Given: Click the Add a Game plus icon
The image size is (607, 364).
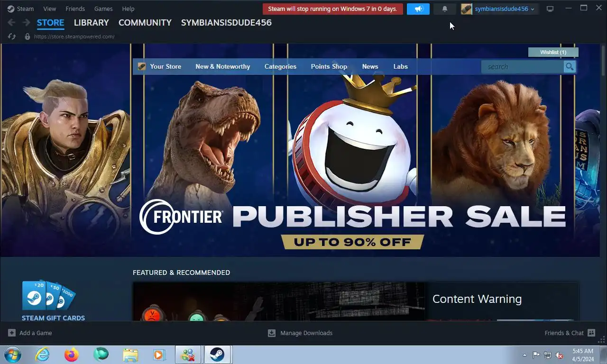Looking at the screenshot, I should point(12,333).
